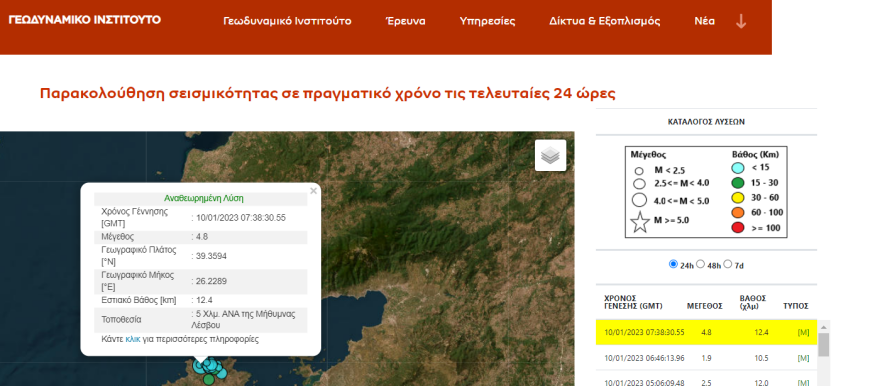Click the catalog list scrollbar thumb
Screen dimensions: 880x386
pos(823,344)
